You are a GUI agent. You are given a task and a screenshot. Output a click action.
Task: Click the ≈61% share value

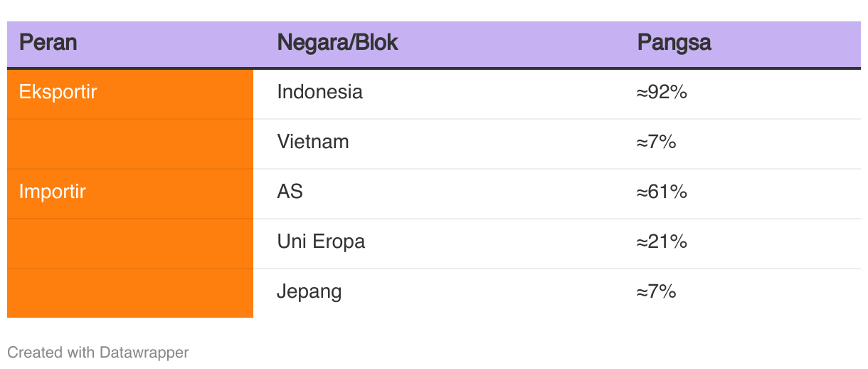(x=661, y=192)
